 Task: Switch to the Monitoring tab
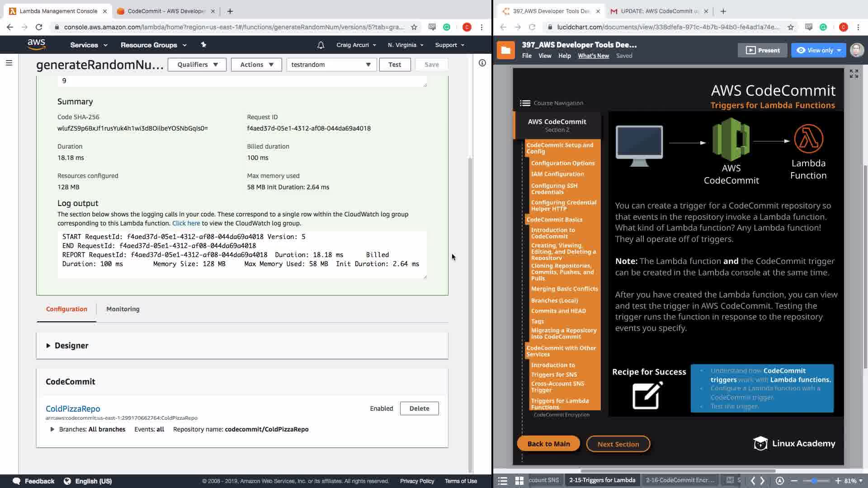point(123,309)
